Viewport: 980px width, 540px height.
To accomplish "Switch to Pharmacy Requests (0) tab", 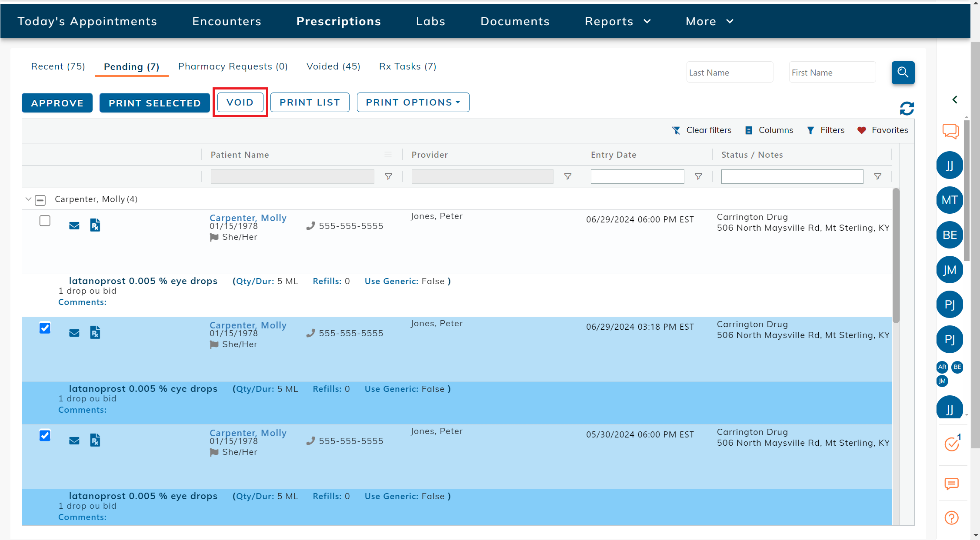I will pyautogui.click(x=233, y=66).
